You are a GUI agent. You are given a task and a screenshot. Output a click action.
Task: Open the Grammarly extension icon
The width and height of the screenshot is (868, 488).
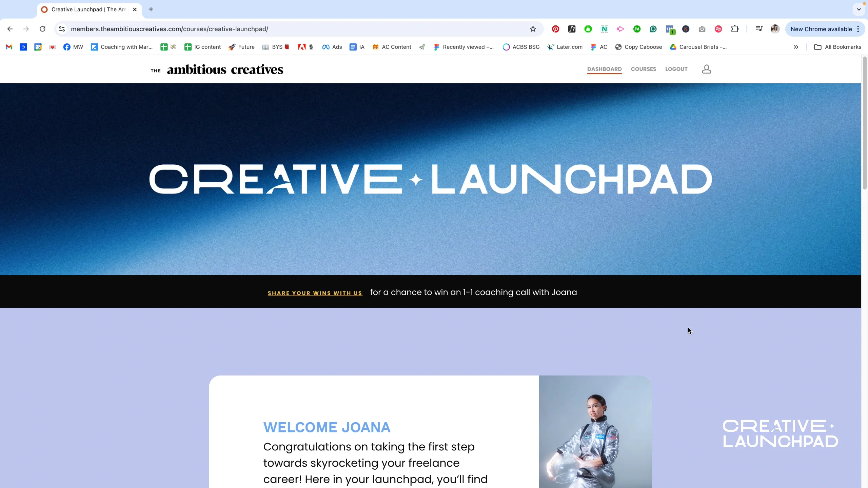[653, 29]
